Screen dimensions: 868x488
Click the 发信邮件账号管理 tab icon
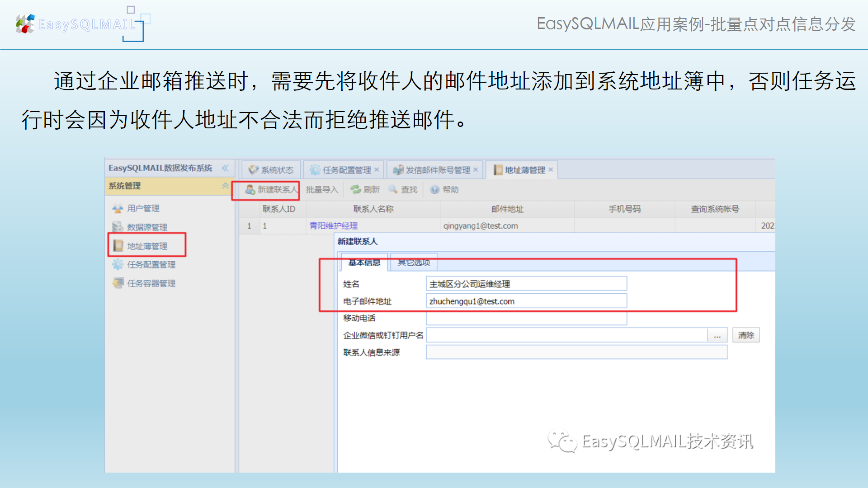398,170
